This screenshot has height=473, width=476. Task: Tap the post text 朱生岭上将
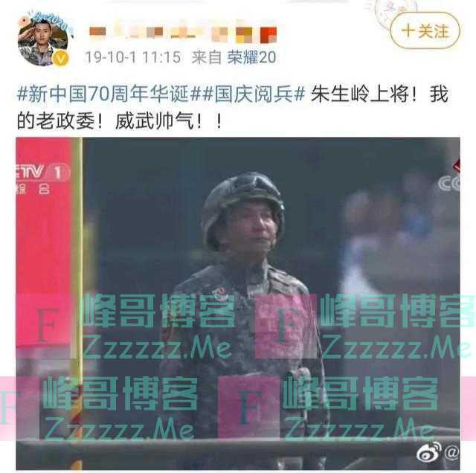359,94
